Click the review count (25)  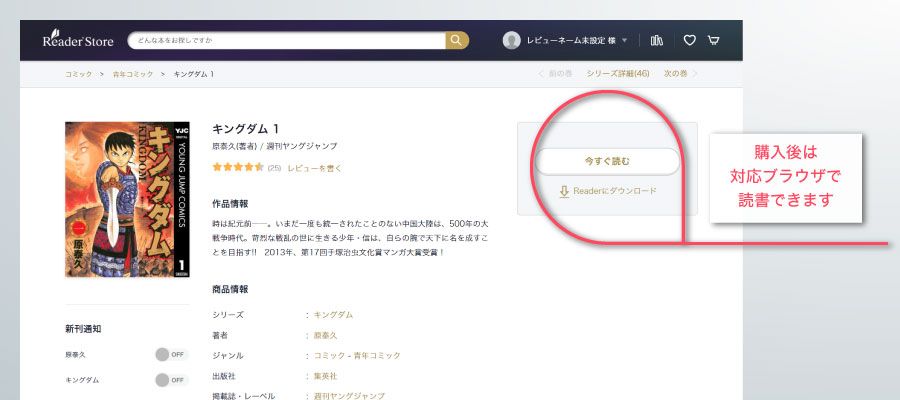coord(274,168)
